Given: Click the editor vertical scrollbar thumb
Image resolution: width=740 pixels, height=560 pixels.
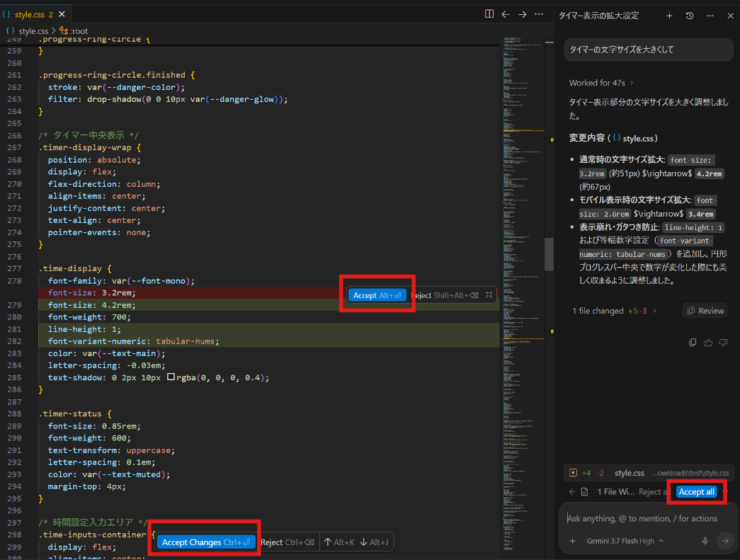Looking at the screenshot, I should (x=549, y=255).
